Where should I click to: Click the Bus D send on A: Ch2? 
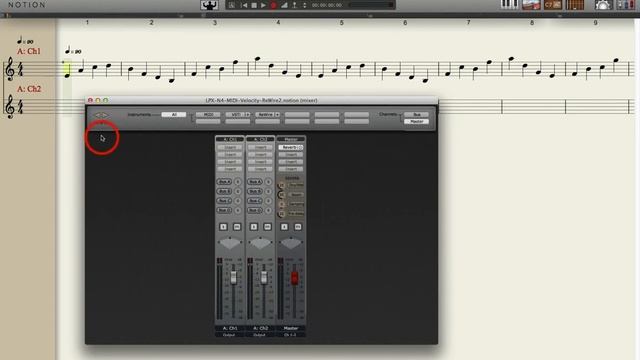pos(255,210)
